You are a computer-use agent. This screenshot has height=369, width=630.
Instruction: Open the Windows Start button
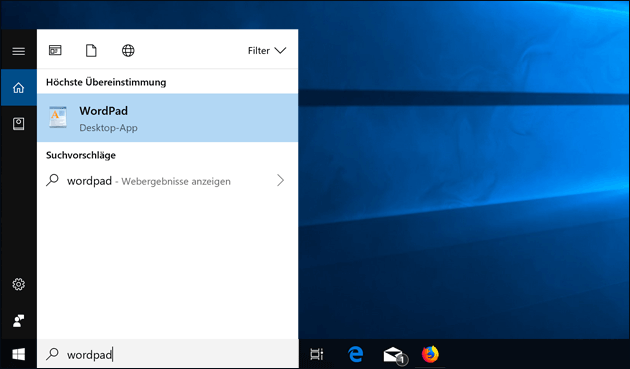click(18, 354)
